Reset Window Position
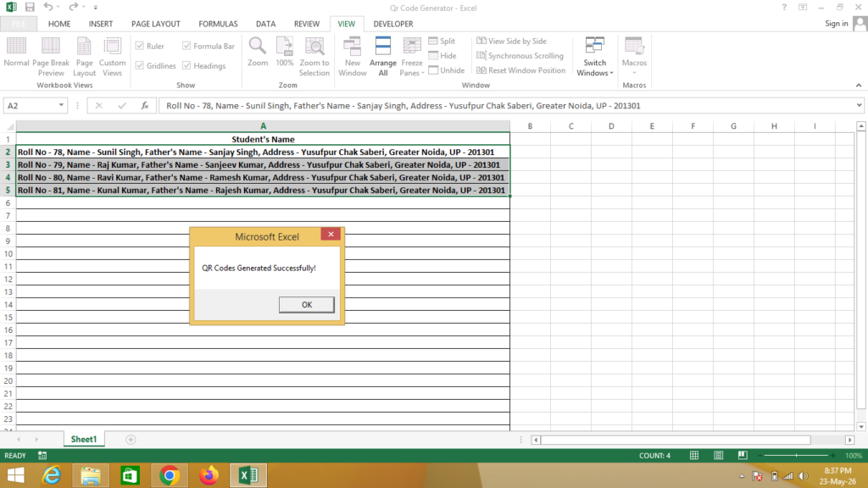Viewport: 868px width, 488px height. pyautogui.click(x=521, y=70)
